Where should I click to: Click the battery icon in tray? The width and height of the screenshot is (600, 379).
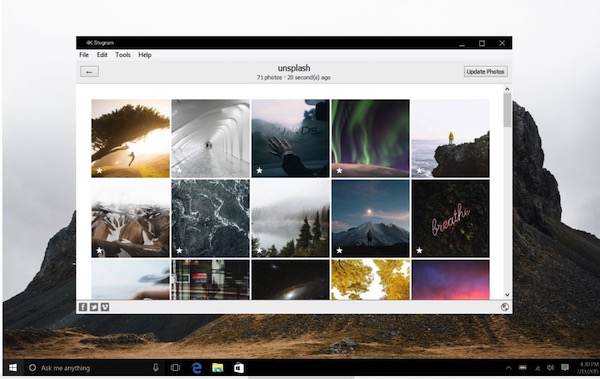click(523, 368)
